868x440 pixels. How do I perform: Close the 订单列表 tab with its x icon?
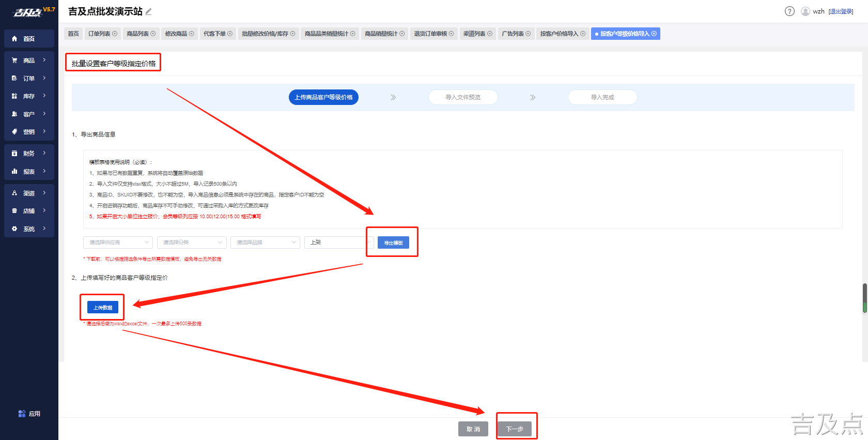(x=115, y=34)
